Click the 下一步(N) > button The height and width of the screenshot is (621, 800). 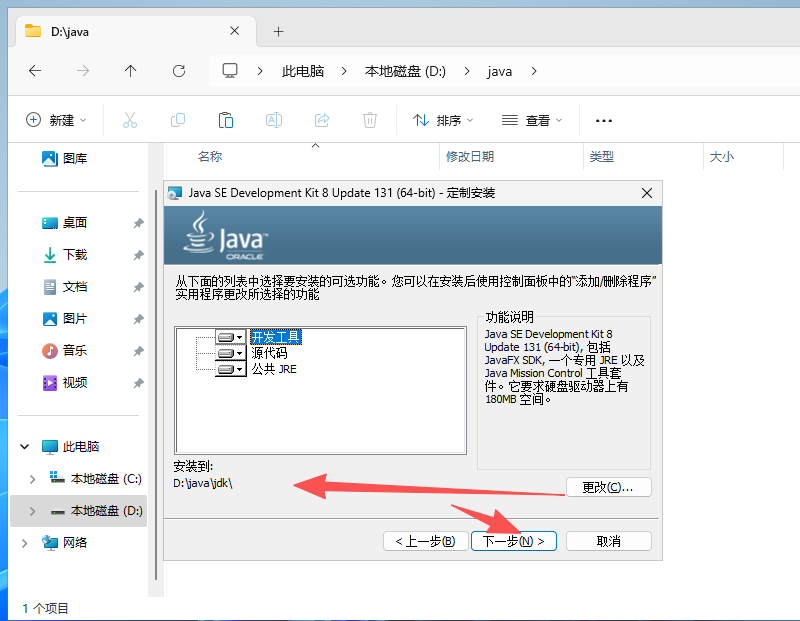point(513,541)
